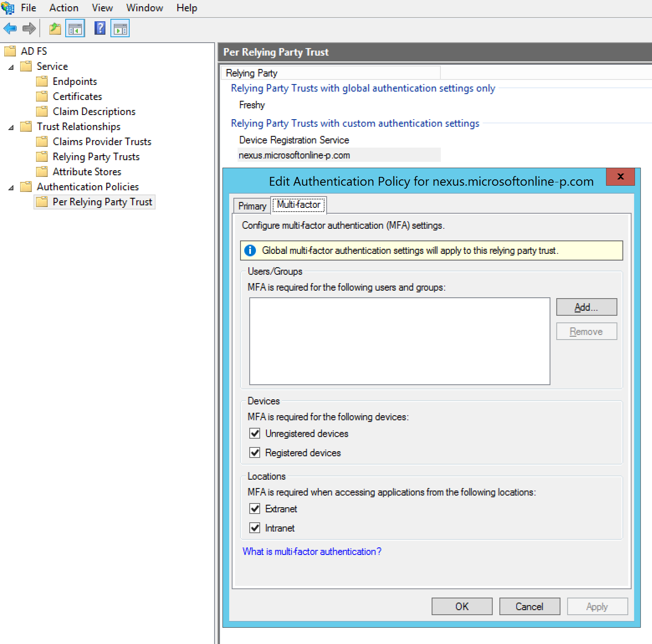This screenshot has width=652, height=644.
Task: Click the Forward arrow toolbar icon
Action: coord(29,28)
